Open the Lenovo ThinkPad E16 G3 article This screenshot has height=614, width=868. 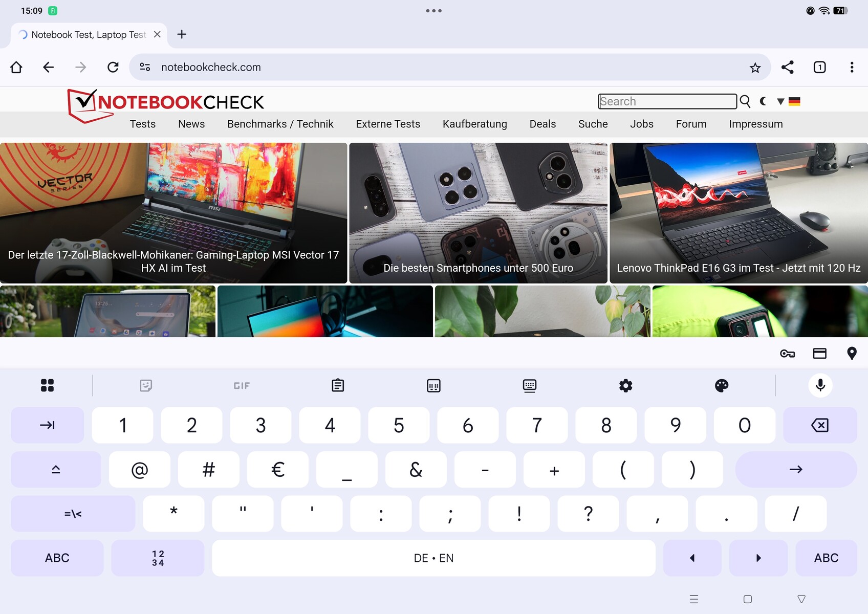[739, 213]
